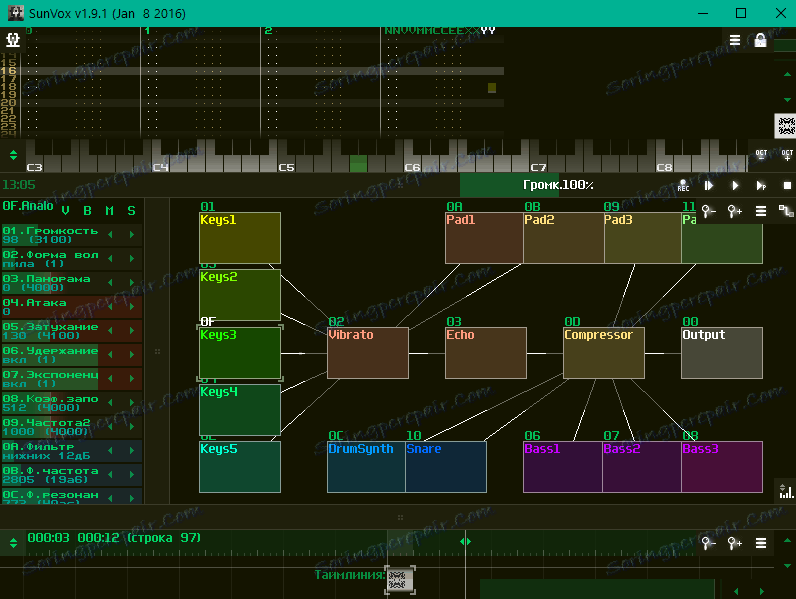796x599 pixels.
Task: Open the SunVox main menu icon
Action: coord(12,40)
